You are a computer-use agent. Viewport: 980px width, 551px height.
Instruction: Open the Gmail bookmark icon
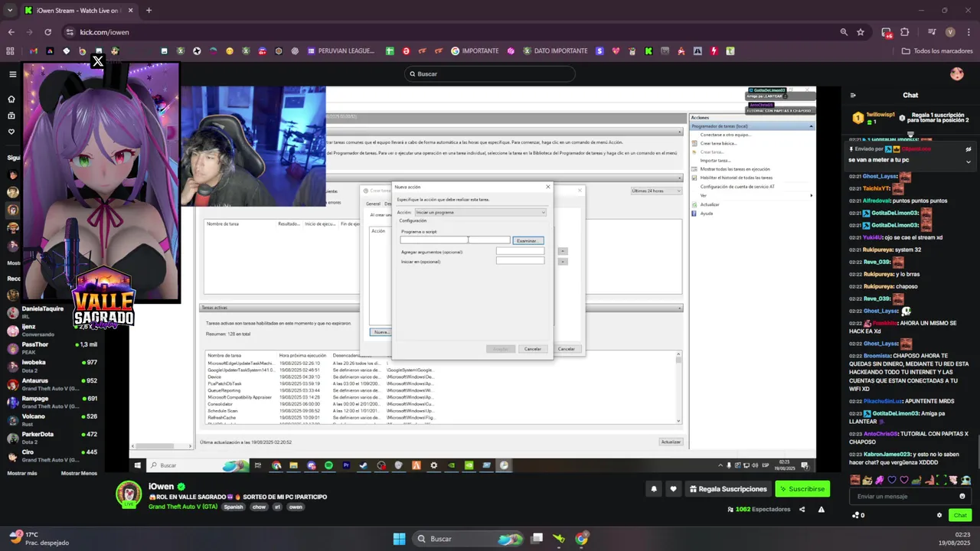32,51
